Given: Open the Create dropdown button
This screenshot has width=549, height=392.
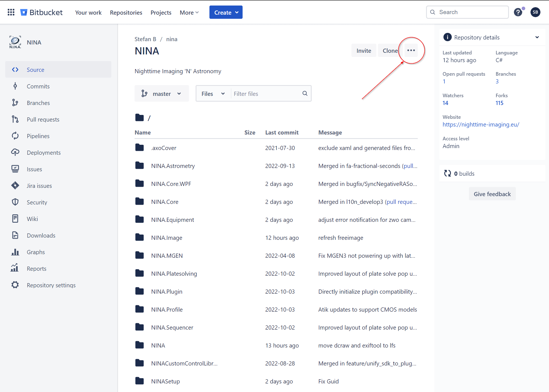Looking at the screenshot, I should pyautogui.click(x=226, y=12).
